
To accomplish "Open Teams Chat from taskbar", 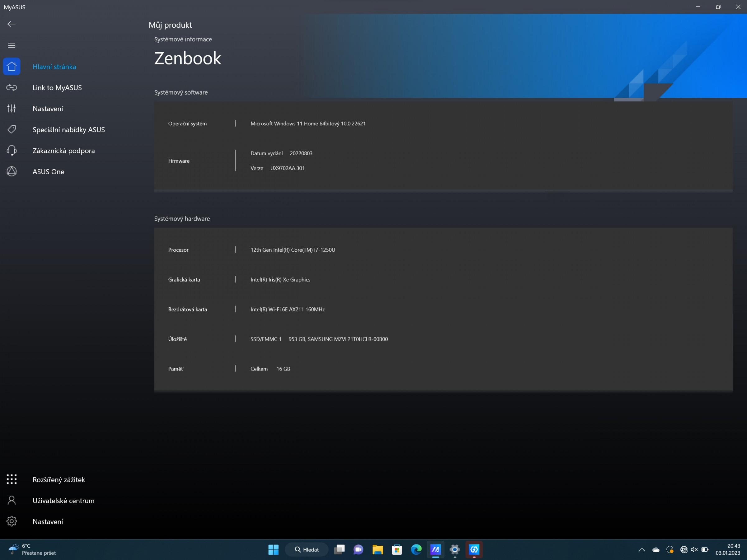I will (358, 549).
